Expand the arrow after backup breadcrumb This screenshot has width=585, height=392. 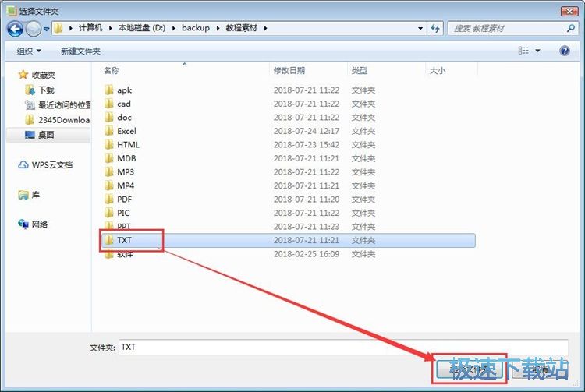point(218,28)
